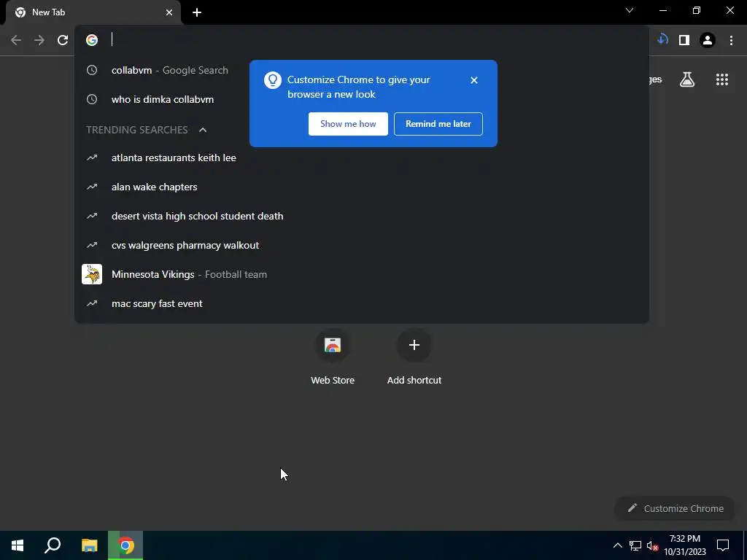This screenshot has height=560, width=747.
Task: Click the Chrome taskbar icon
Action: [125, 545]
